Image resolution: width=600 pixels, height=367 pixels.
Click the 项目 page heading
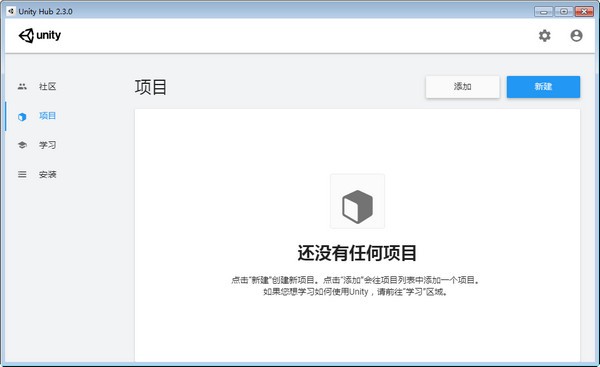point(151,87)
